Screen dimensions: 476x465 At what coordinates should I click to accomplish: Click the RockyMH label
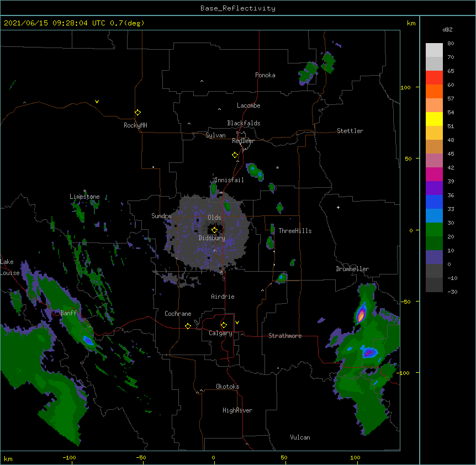pos(135,125)
